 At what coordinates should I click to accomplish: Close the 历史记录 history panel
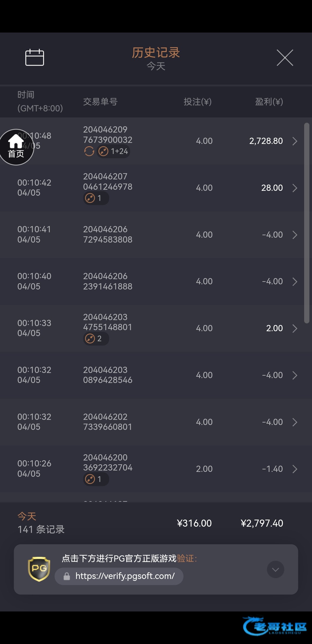[x=285, y=57]
